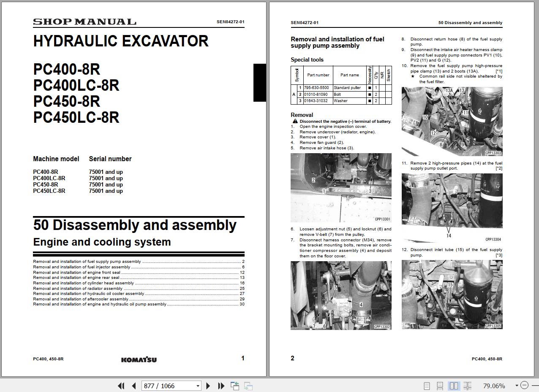Open TOC entry fuel supply pump assembly

pos(139,262)
